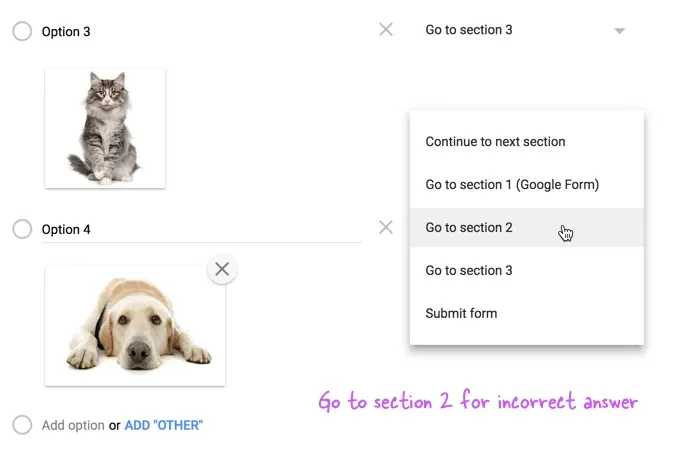Remove the dog image from Option 4

[222, 268]
